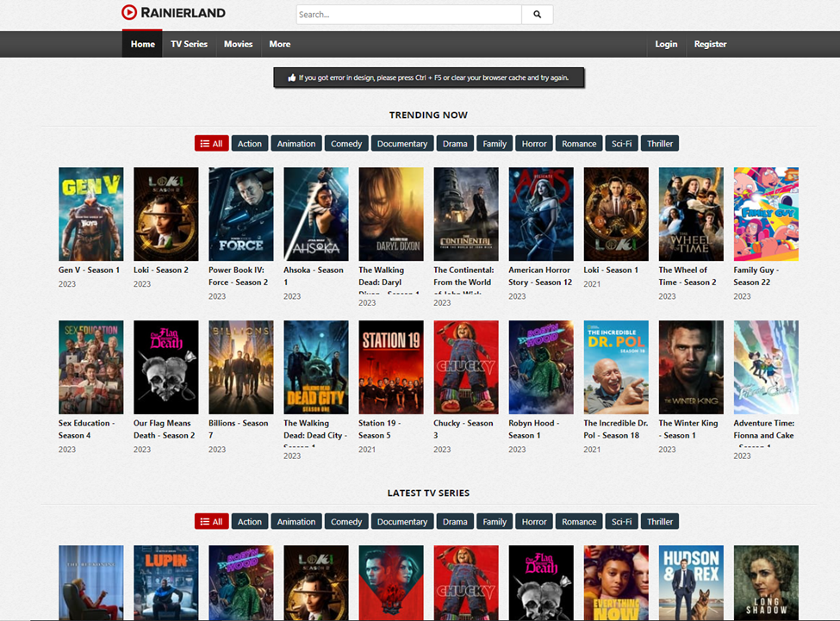Viewport: 840px width, 621px height.
Task: Select Thriller filter under Latest TV Series
Action: 659,521
